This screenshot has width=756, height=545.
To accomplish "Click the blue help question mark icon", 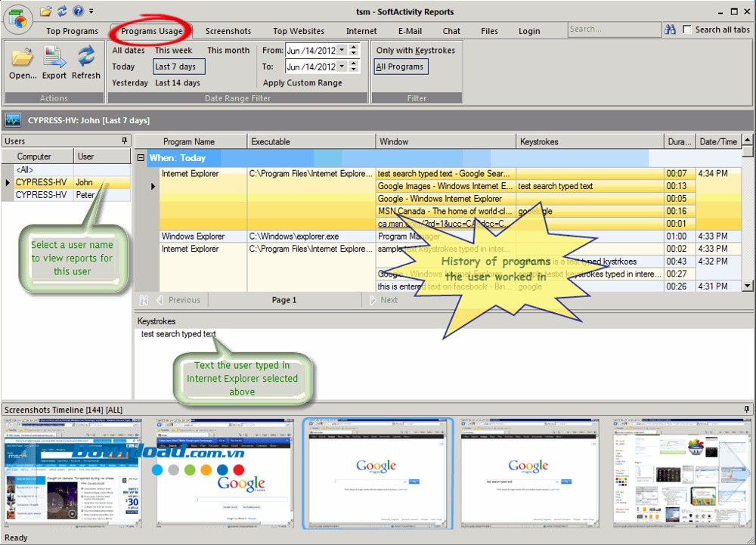I will pos(78,11).
